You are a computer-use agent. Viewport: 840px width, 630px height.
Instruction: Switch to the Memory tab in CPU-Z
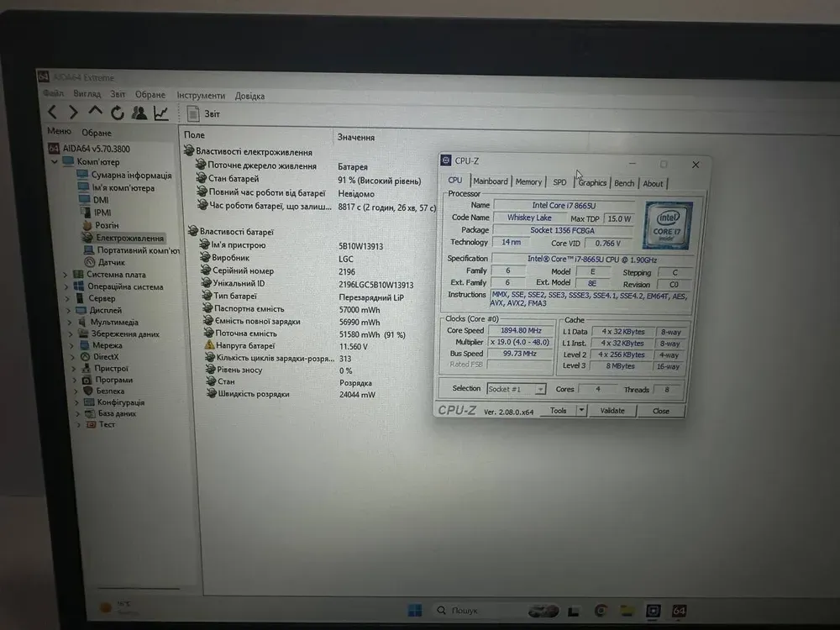[x=528, y=181]
